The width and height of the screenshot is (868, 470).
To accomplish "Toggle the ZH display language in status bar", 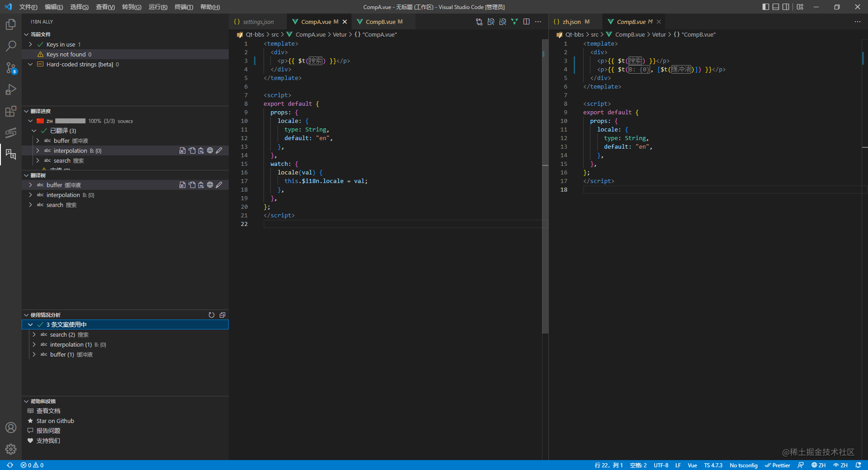I will pyautogui.click(x=818, y=465).
